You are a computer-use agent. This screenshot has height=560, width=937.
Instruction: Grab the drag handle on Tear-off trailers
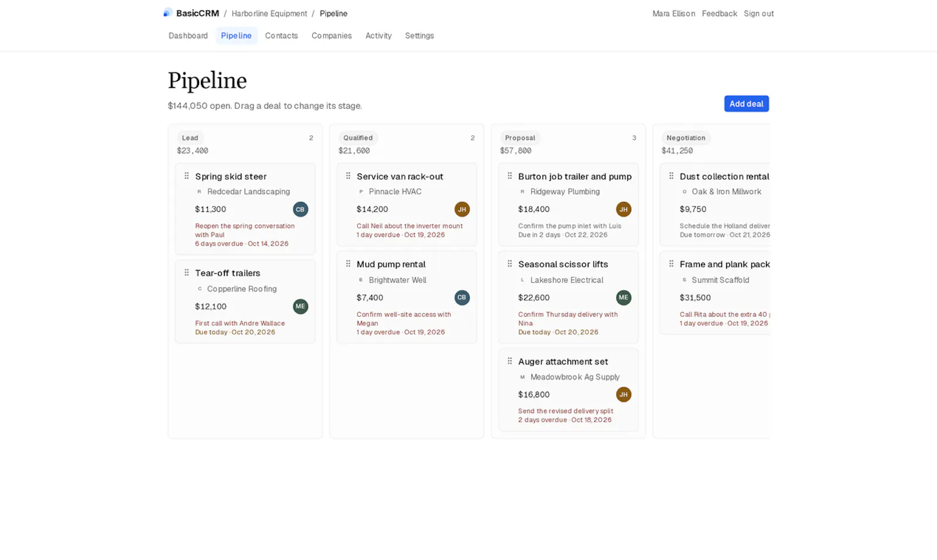pyautogui.click(x=187, y=273)
